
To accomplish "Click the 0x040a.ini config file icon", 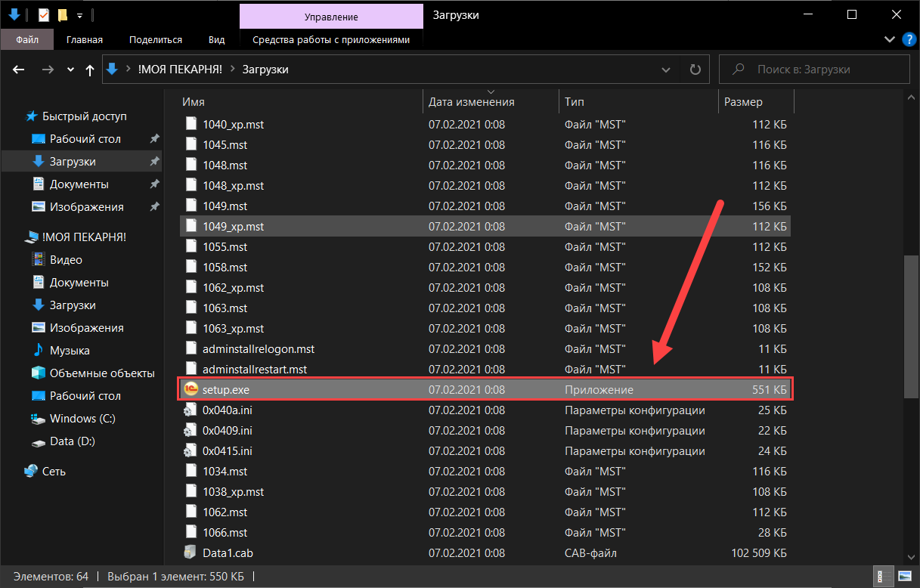I will point(190,410).
